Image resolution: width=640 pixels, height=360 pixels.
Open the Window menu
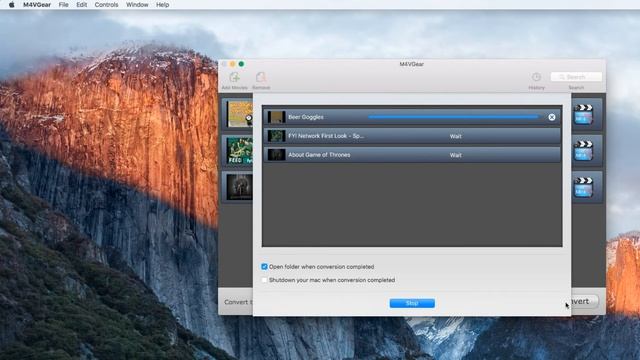coord(137,5)
